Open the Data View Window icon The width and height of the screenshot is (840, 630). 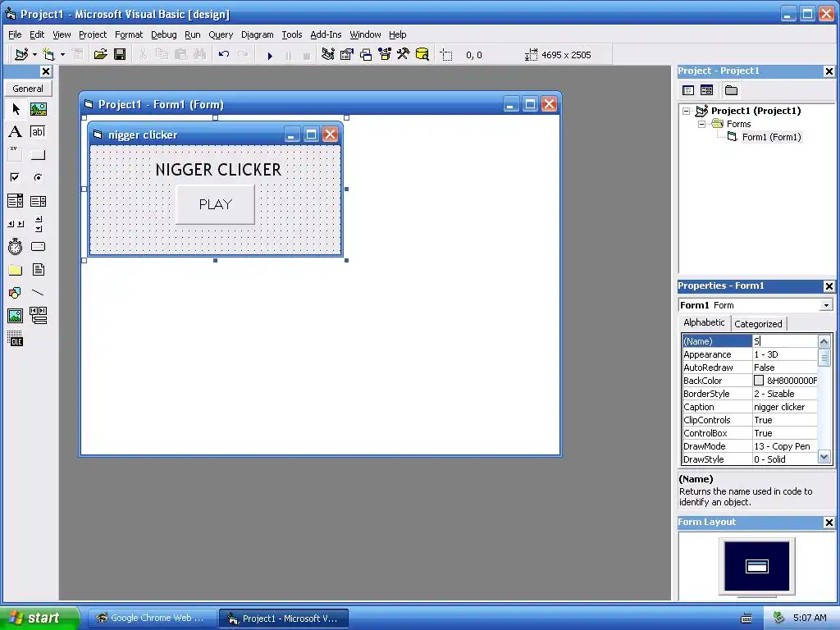422,54
